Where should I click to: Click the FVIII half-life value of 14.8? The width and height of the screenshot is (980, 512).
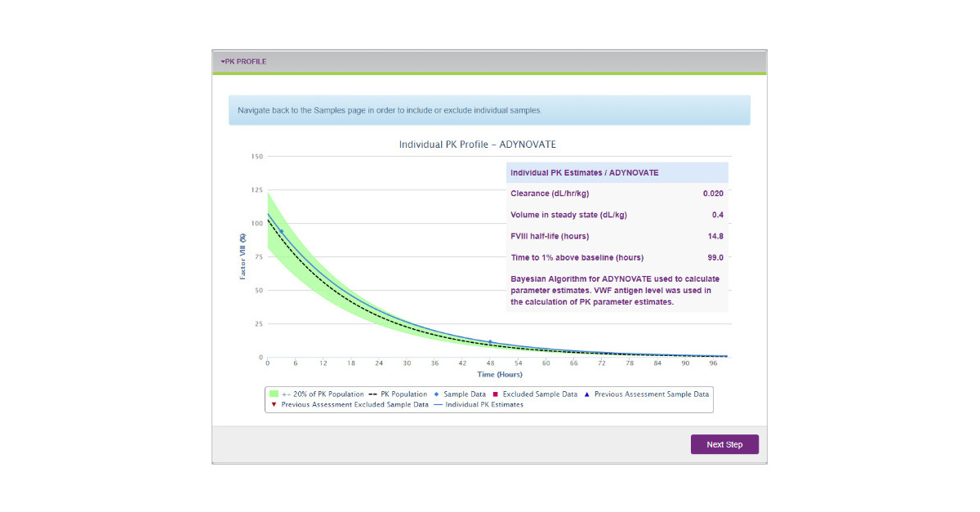(716, 236)
